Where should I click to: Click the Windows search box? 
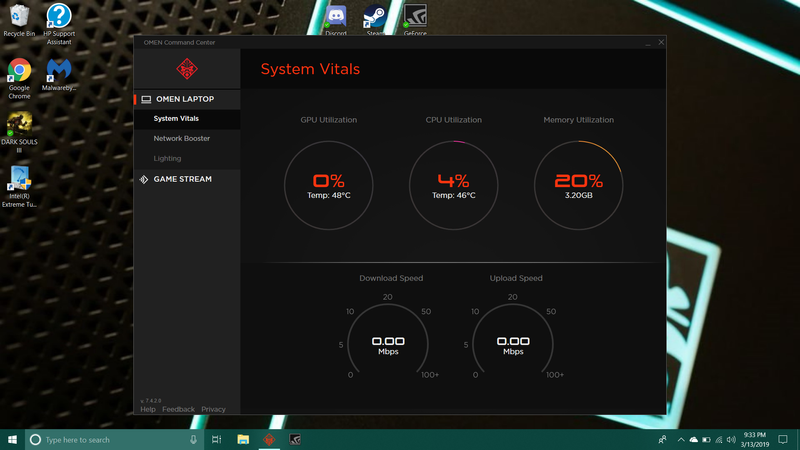[x=110, y=439]
